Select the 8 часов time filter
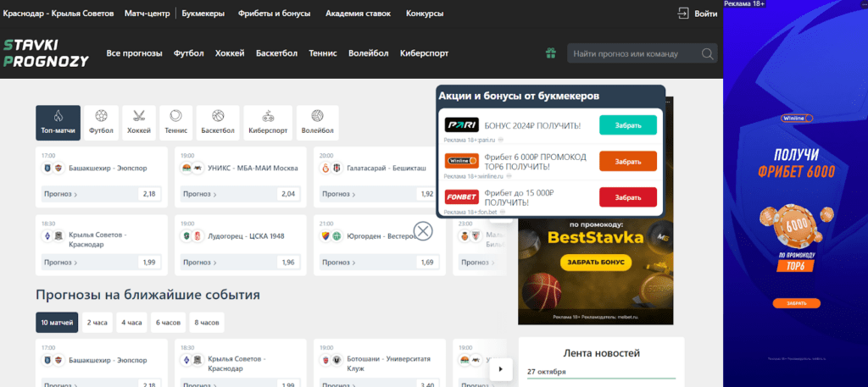This screenshot has height=387, width=868. (207, 323)
